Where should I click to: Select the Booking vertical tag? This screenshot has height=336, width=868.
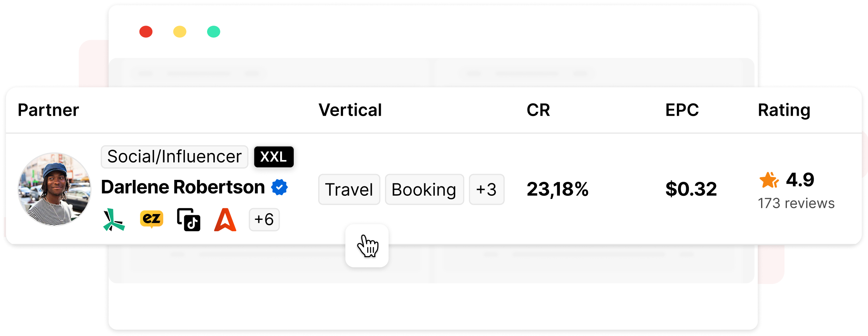424,190
